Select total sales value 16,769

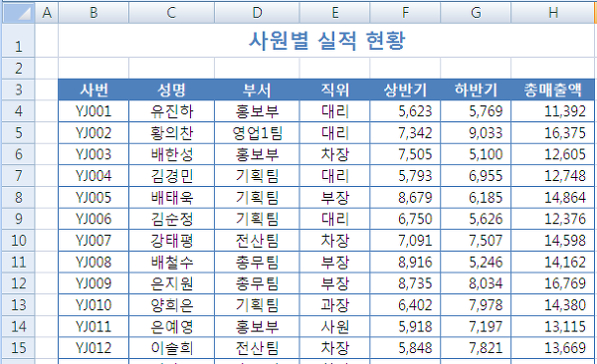tap(553, 283)
